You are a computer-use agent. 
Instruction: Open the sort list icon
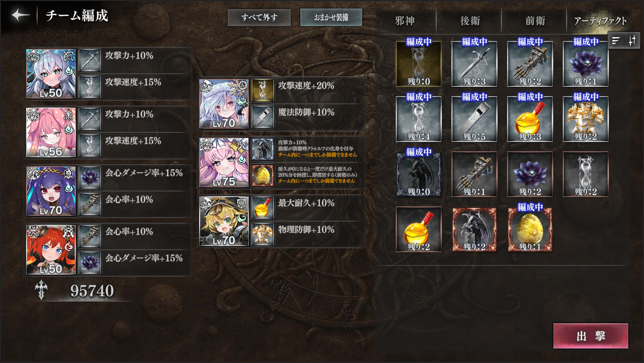(616, 41)
